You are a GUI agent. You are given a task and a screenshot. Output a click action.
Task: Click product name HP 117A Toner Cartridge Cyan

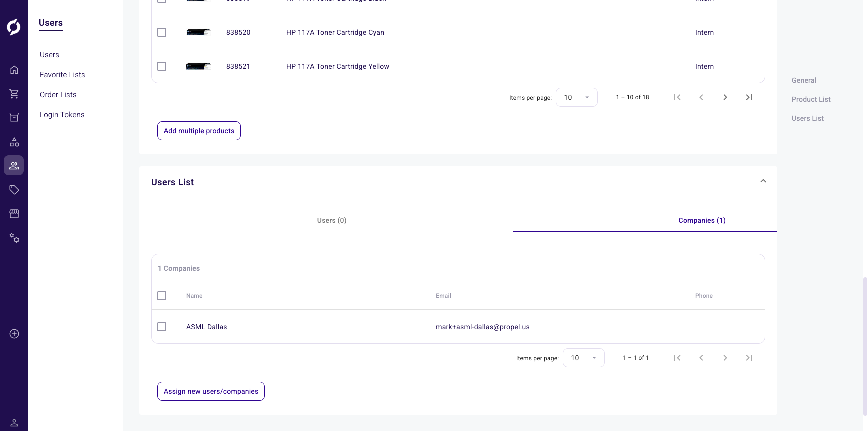[x=335, y=32]
